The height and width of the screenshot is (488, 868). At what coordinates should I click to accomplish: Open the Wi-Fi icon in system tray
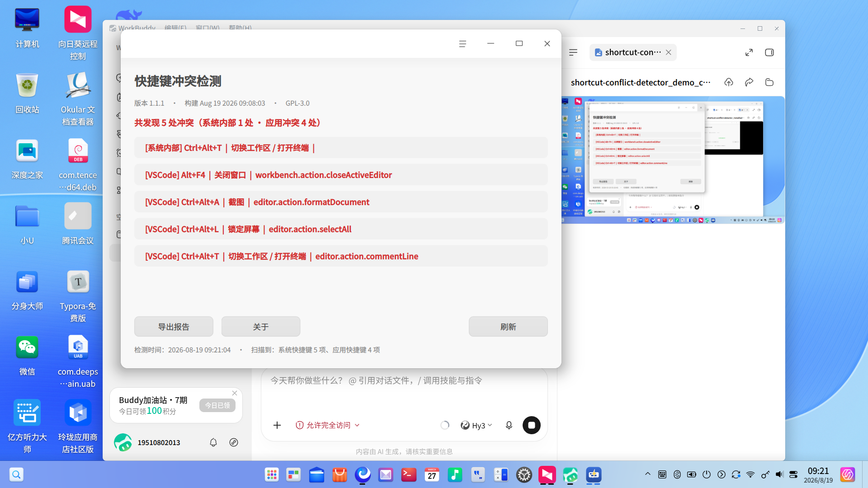pos(750,474)
